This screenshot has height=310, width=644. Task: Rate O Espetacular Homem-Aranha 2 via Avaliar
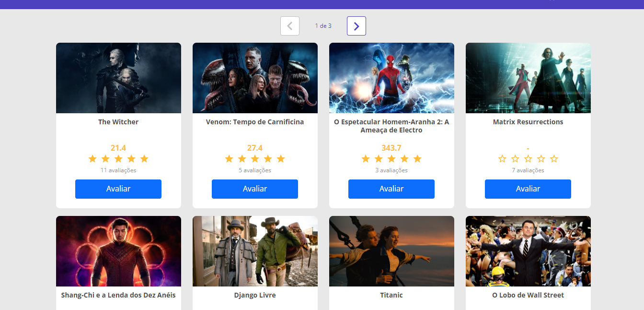(391, 189)
